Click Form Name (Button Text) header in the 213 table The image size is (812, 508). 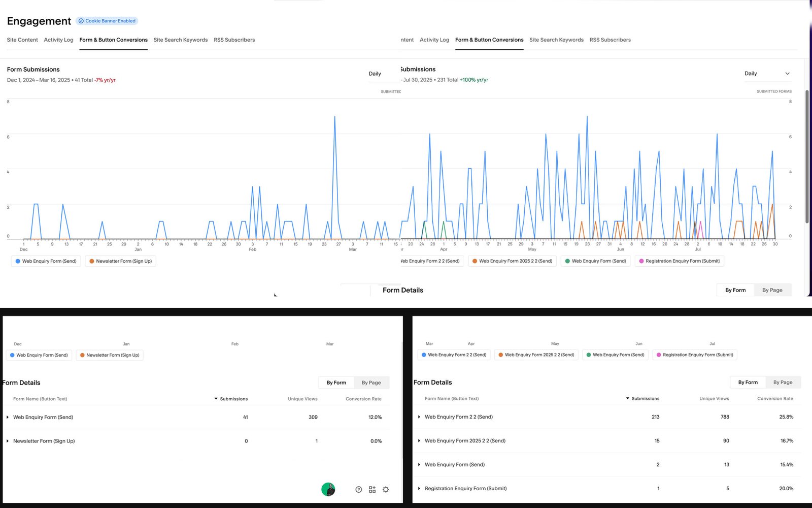(452, 398)
